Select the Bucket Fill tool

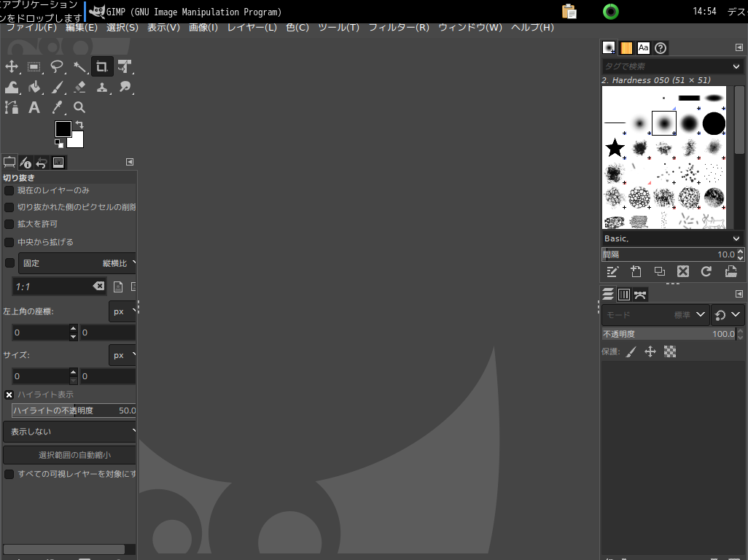[34, 87]
